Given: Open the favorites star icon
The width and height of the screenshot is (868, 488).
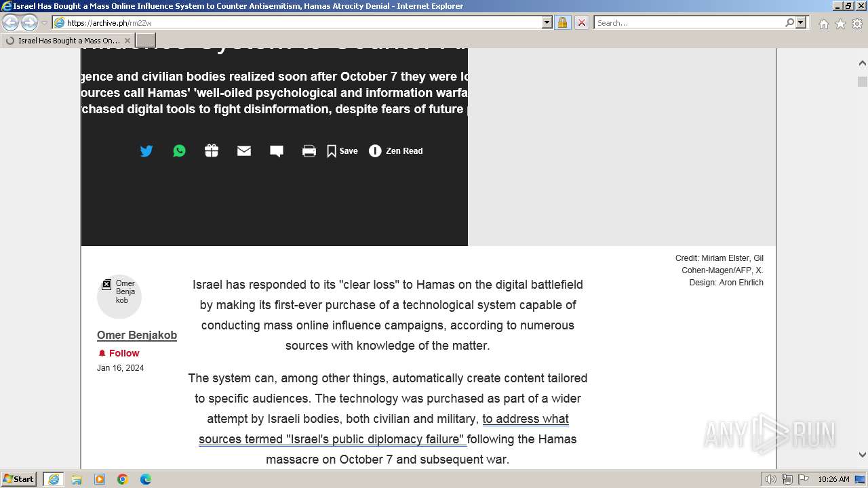Looking at the screenshot, I should [840, 24].
